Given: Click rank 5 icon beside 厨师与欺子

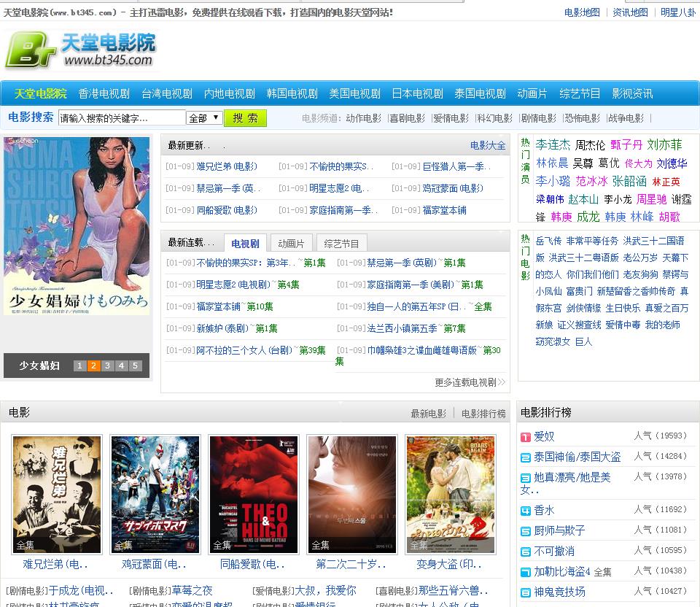Looking at the screenshot, I should 526,532.
